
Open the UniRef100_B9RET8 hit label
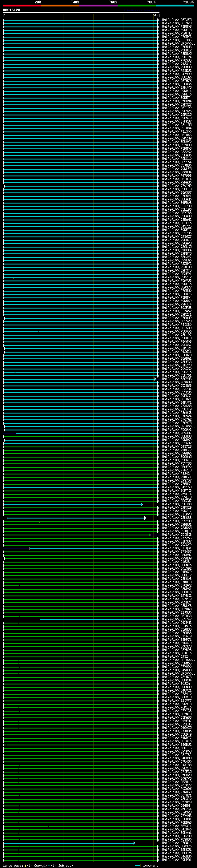(x=176, y=30)
